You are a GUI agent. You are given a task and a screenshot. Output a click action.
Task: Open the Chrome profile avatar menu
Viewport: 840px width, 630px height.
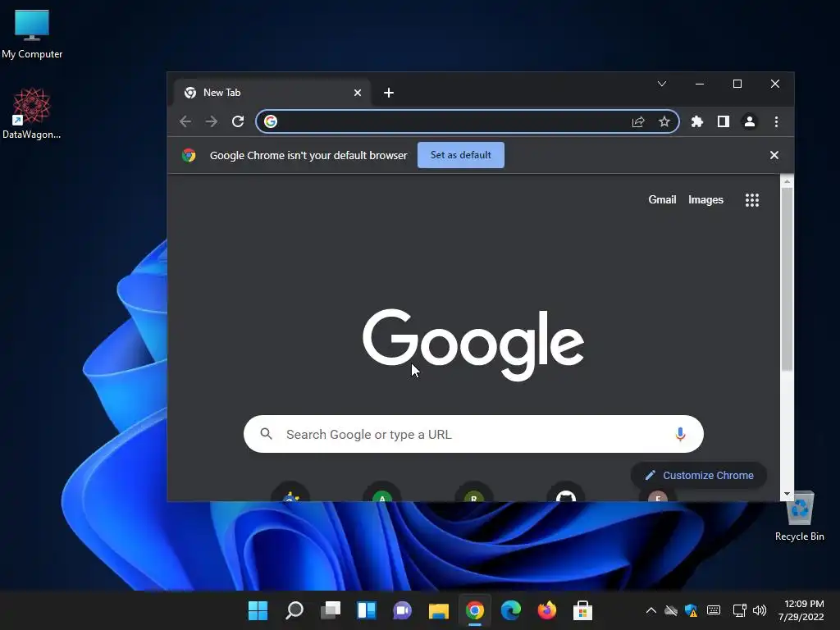pos(750,121)
